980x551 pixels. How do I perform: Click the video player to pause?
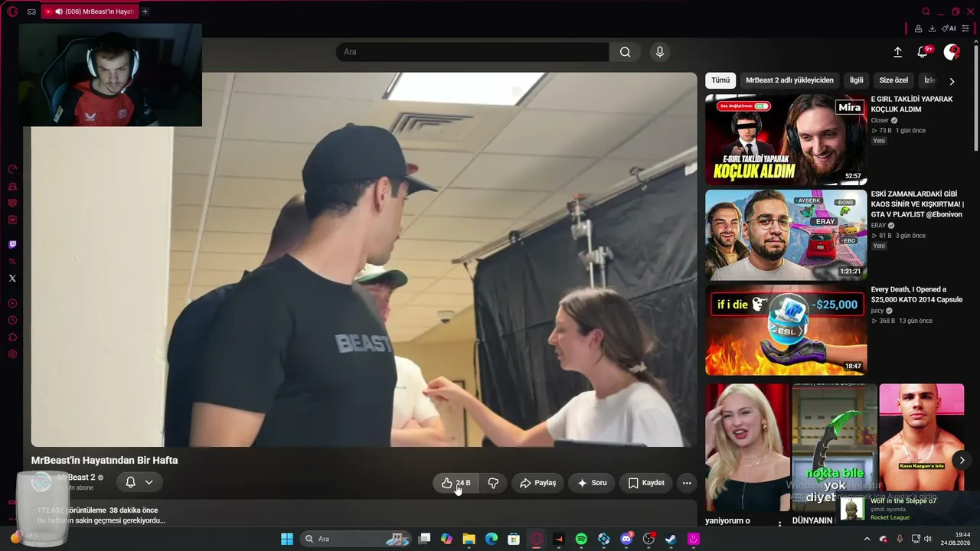(364, 259)
